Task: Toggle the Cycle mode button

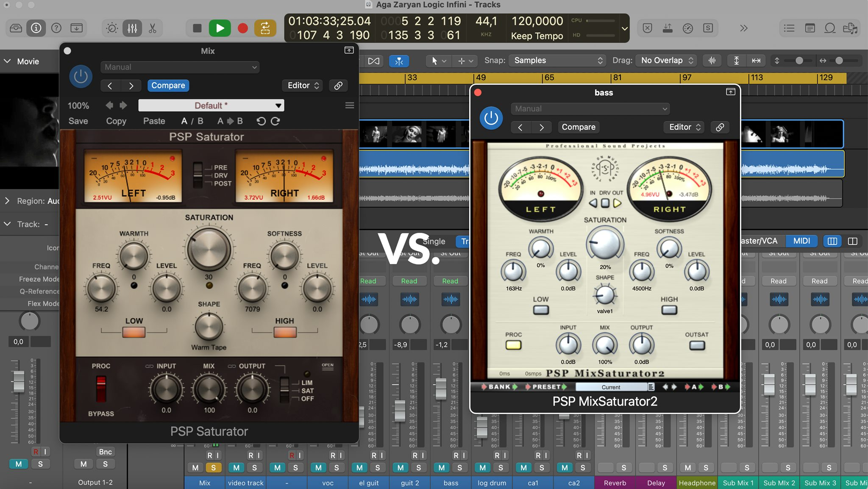Action: (265, 28)
